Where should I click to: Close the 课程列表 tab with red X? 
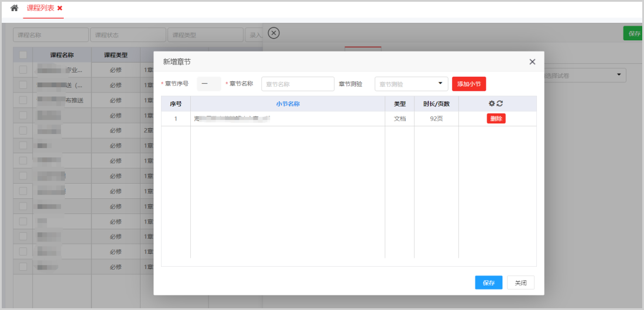60,8
